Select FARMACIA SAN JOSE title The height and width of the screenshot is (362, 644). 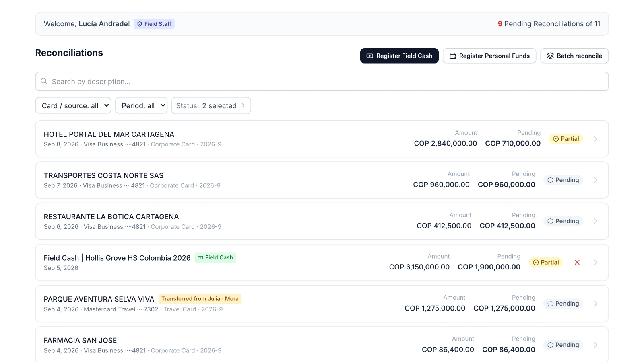click(80, 340)
